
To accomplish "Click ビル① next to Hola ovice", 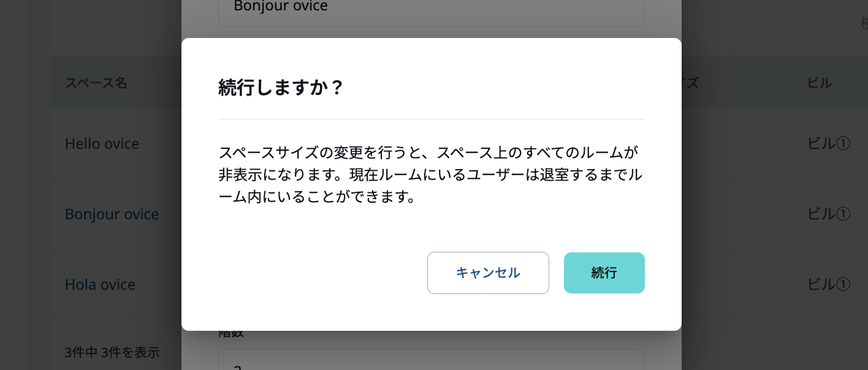I will (x=828, y=284).
